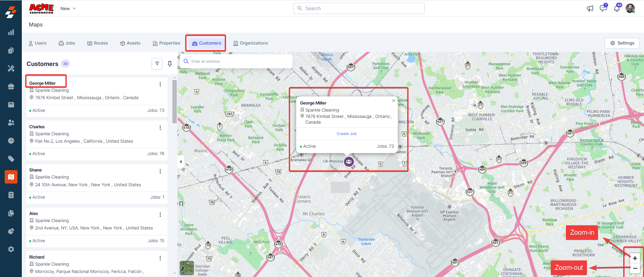644x277 pixels.
Task: Click the filter funnel button for Customers
Action: [157, 64]
